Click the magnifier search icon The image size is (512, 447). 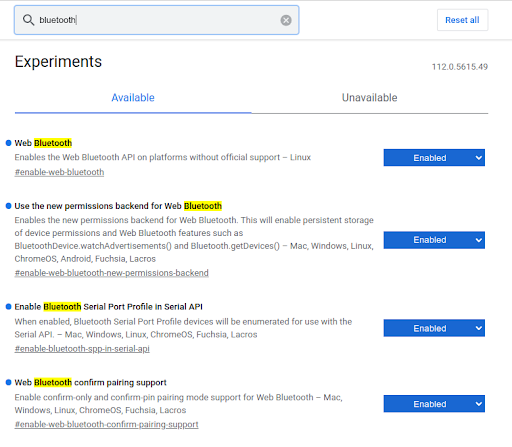click(28, 20)
